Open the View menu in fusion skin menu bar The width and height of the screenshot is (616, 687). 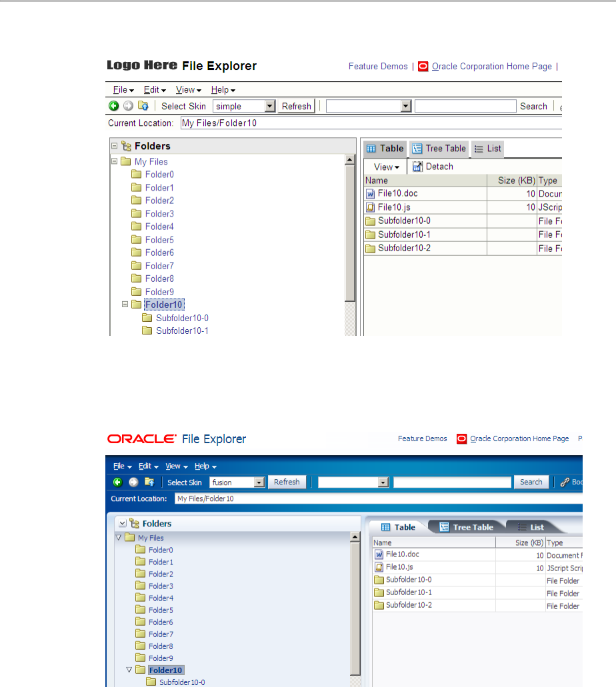click(x=177, y=466)
